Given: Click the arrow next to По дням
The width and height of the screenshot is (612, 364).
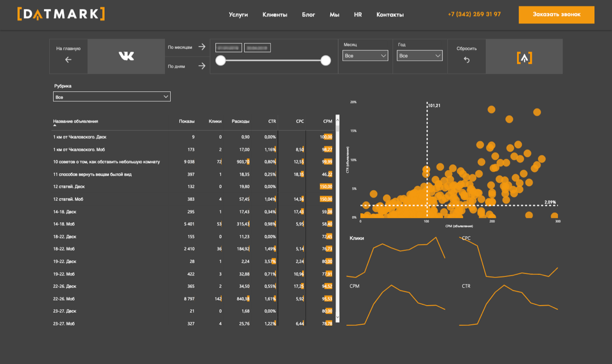Looking at the screenshot, I should tap(202, 66).
